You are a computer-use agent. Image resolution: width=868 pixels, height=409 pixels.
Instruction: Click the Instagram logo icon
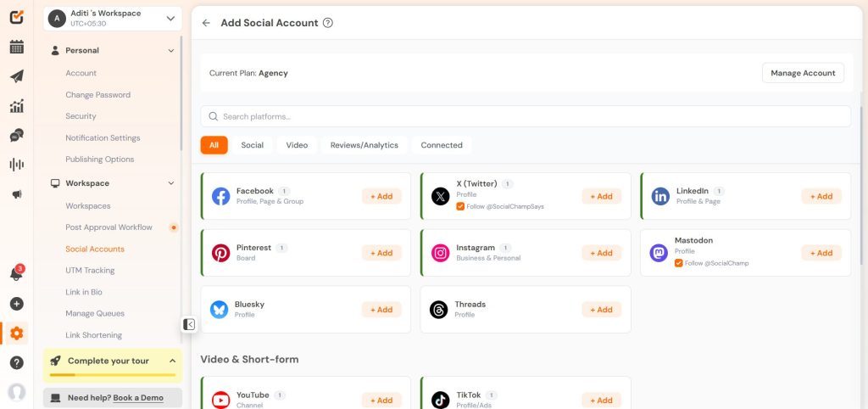(x=440, y=253)
